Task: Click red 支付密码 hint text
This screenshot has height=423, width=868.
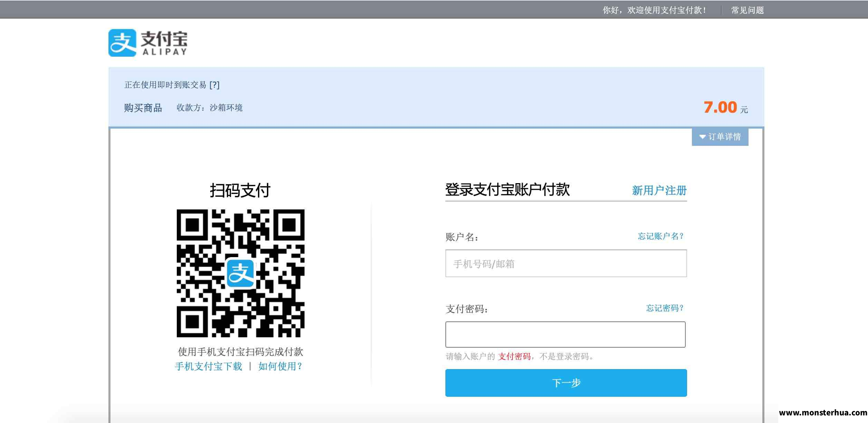Action: (514, 357)
